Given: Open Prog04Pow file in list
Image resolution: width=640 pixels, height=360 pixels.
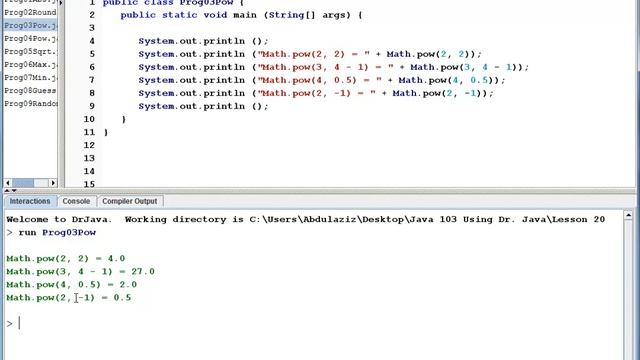Looking at the screenshot, I should click(30, 38).
